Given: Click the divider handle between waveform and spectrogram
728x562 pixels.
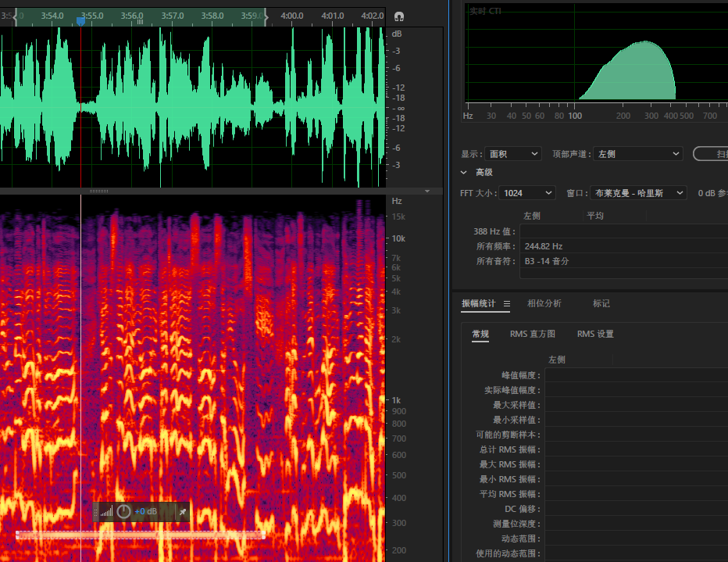Looking at the screenshot, I should coord(99,191).
